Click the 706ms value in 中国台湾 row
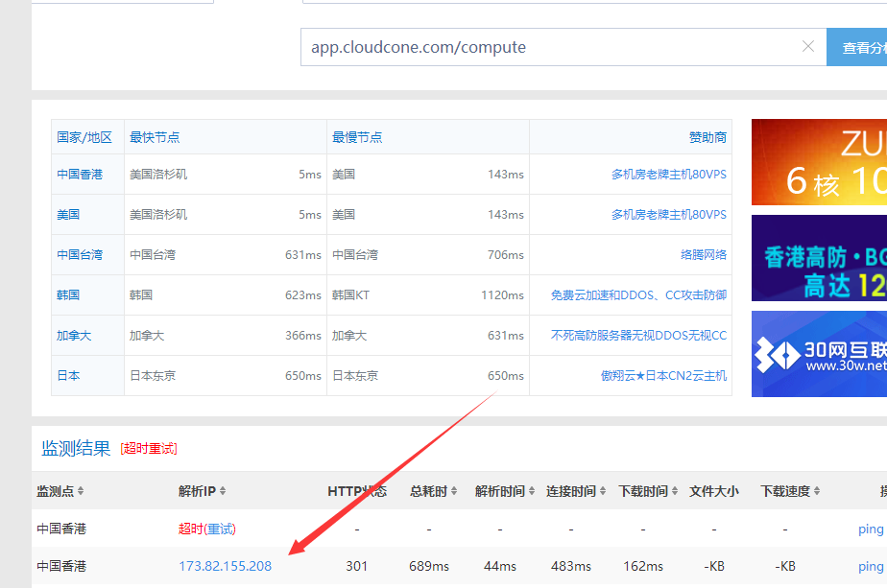The image size is (887, 588). click(x=506, y=254)
